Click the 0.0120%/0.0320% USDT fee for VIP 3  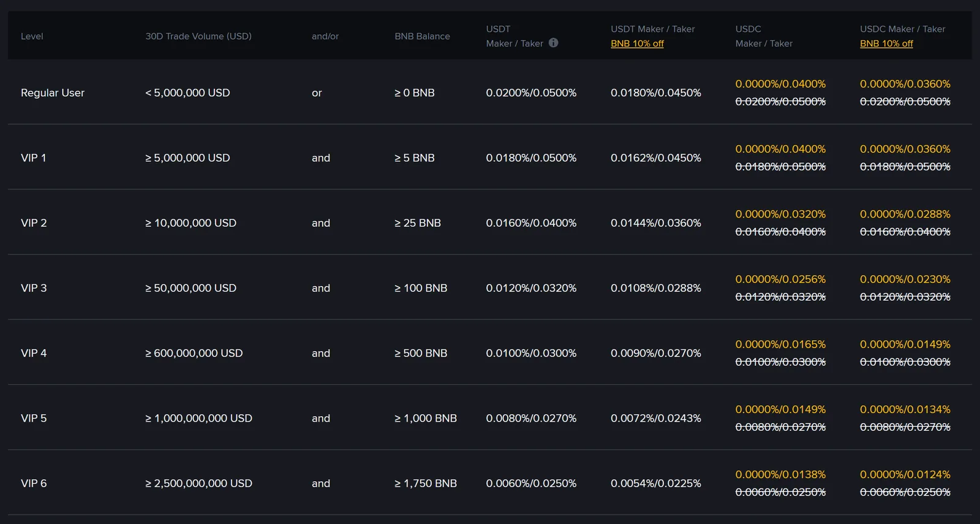(x=531, y=288)
